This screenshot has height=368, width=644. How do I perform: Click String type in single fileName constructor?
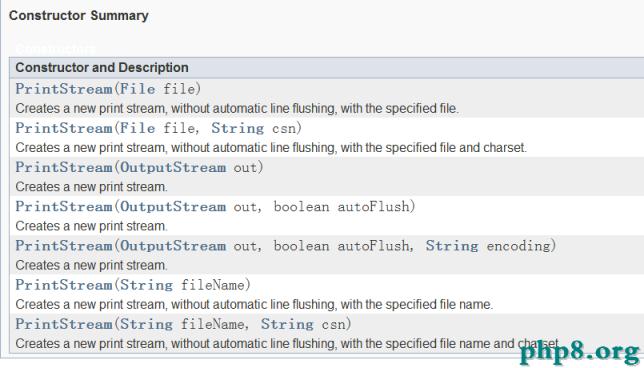[x=146, y=285]
